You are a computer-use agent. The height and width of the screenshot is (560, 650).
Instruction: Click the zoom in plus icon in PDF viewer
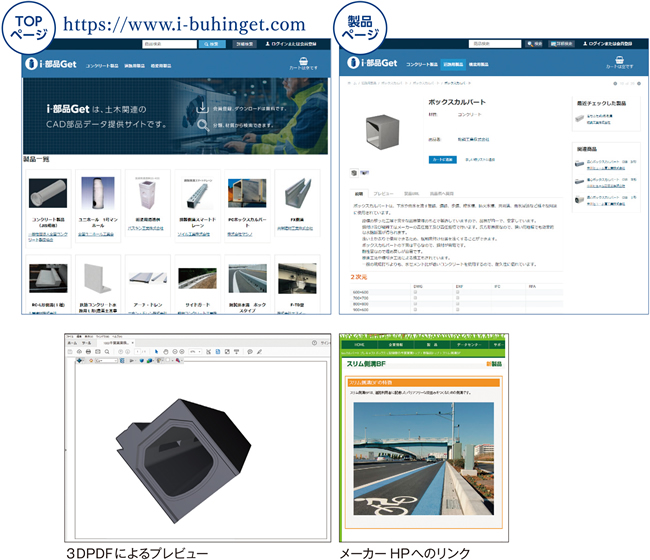coord(182,352)
